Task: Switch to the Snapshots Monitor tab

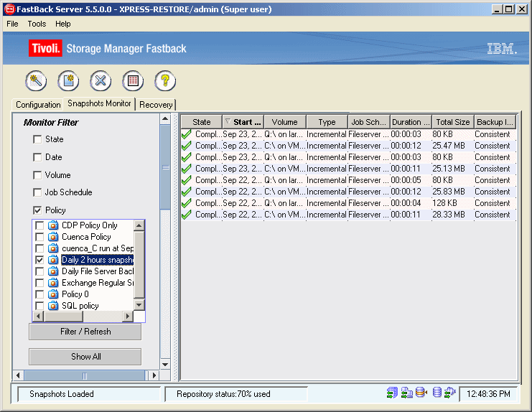Action: tap(99, 103)
